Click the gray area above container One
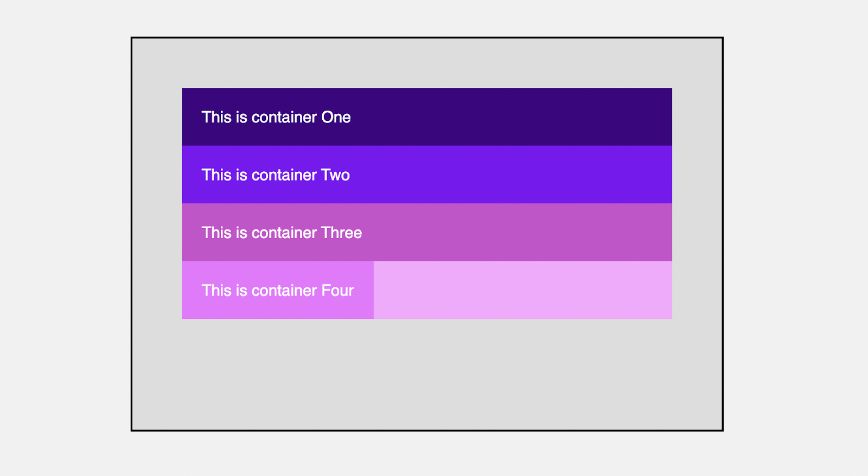The height and width of the screenshot is (476, 868). click(x=427, y=63)
